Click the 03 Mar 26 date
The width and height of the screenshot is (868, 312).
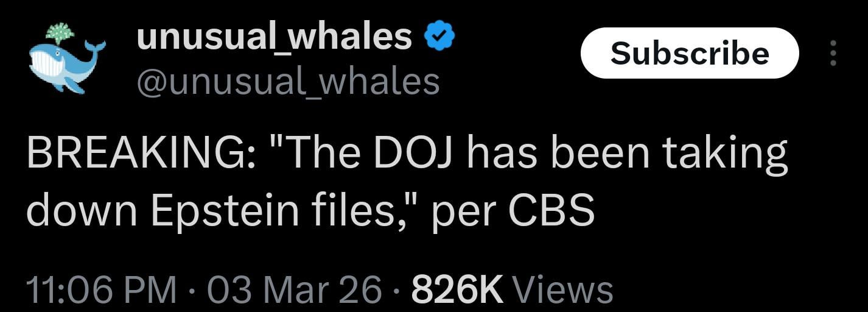[295, 290]
